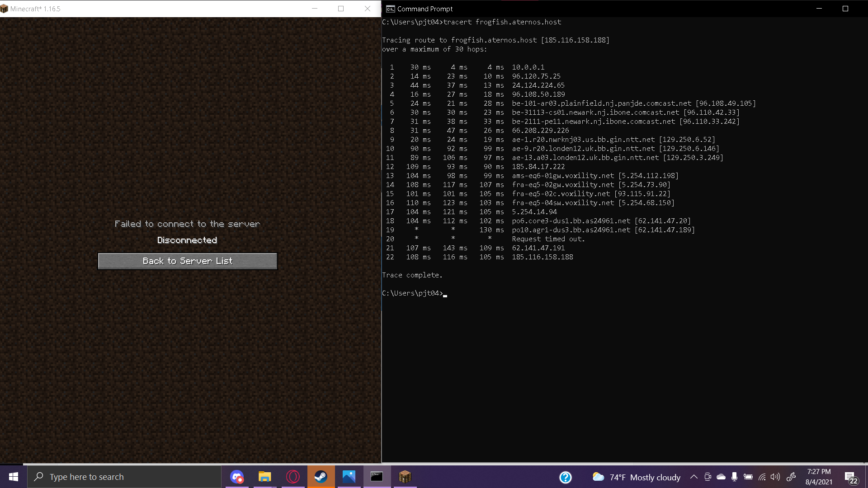Click the po6.core3-dus1 hop entry
The height and width of the screenshot is (488, 868).
tap(601, 221)
